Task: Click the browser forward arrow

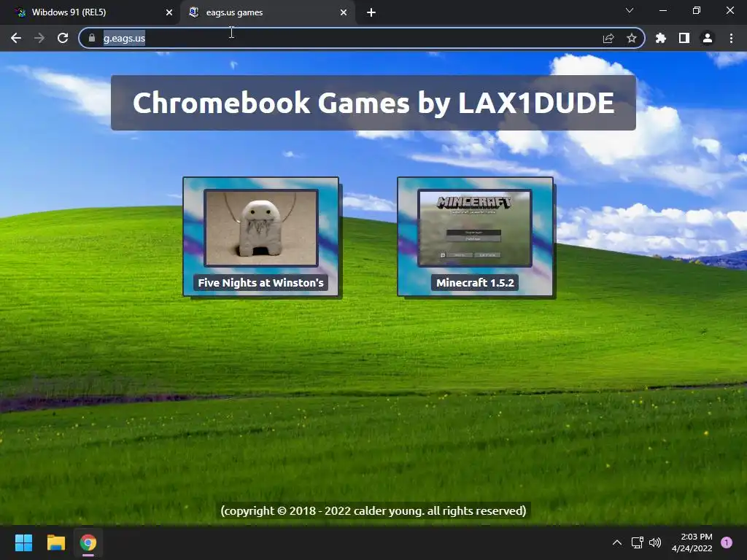Action: tap(39, 38)
